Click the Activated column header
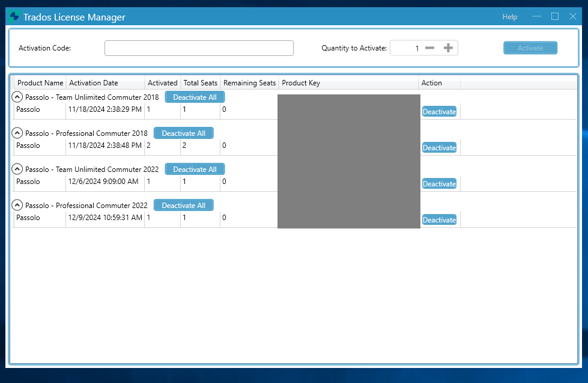 coord(162,83)
